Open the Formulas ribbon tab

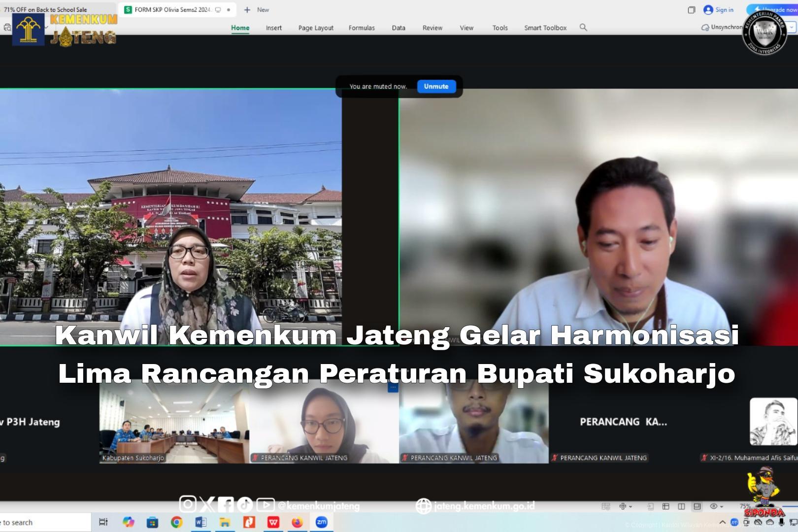coord(362,28)
